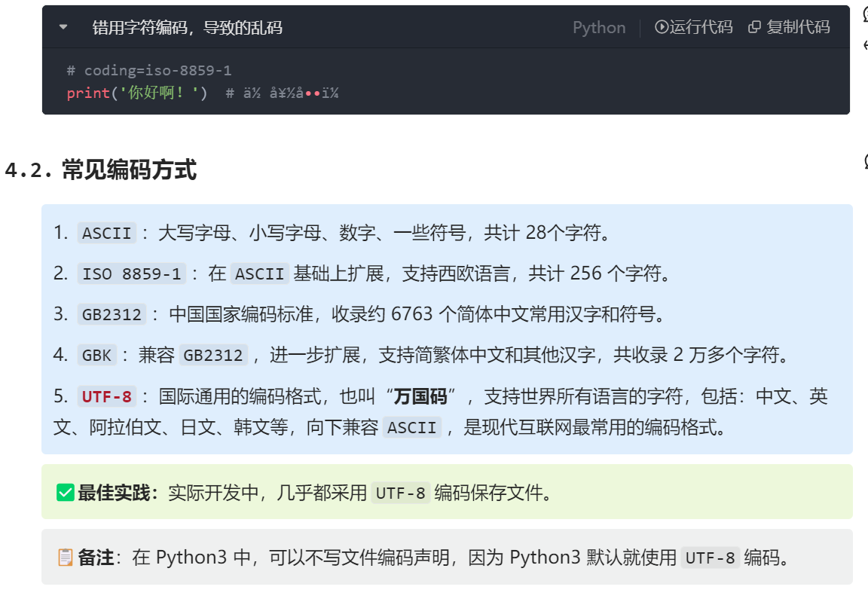Click the comment line # coding=iso-8859-1
Image resolution: width=868 pixels, height=605 pixels.
tap(149, 70)
